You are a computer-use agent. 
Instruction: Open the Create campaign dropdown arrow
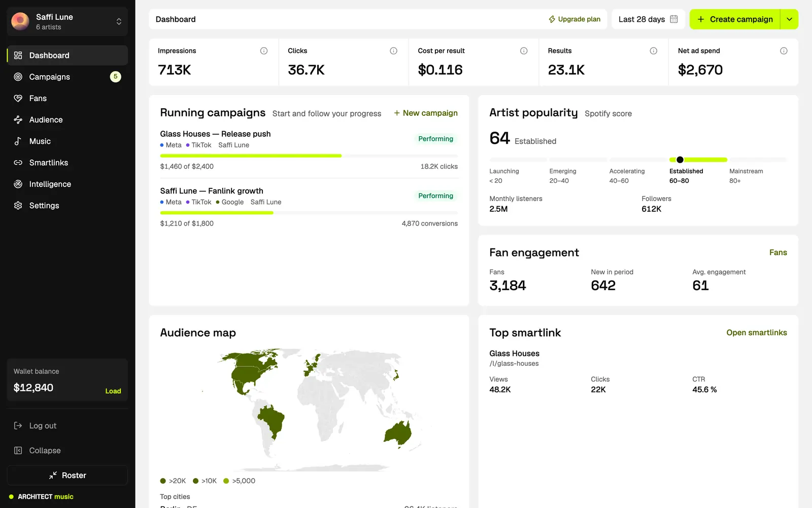[x=789, y=19]
